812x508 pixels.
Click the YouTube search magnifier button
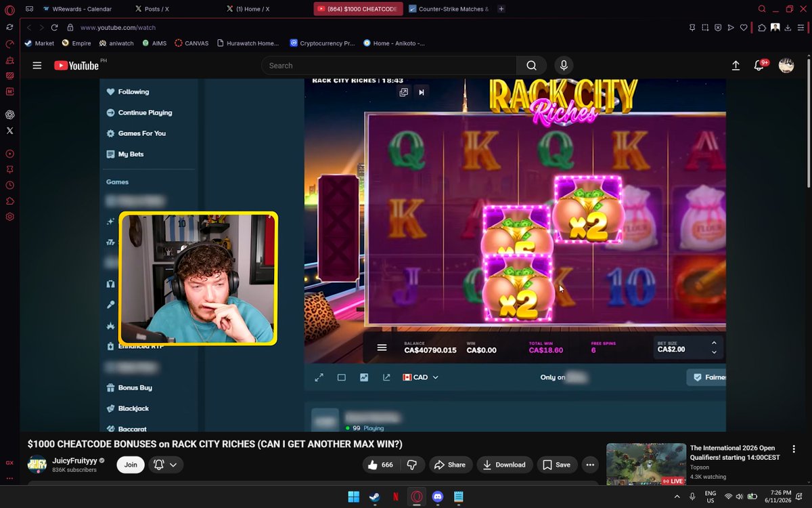tap(531, 66)
